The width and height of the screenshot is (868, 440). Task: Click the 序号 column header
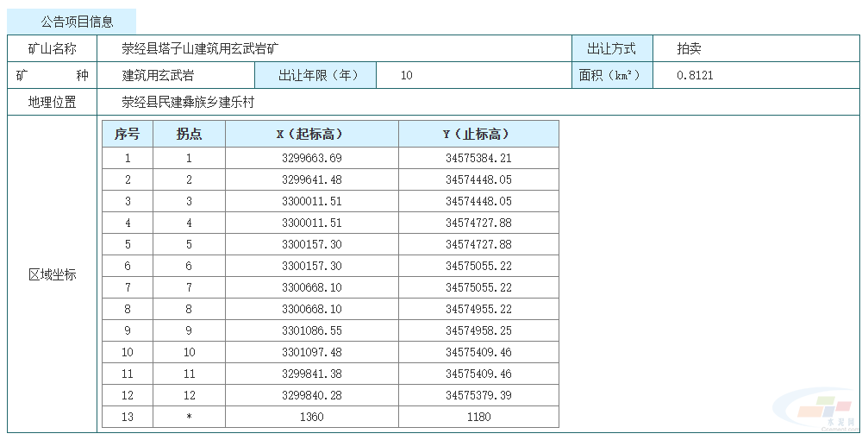click(x=128, y=134)
